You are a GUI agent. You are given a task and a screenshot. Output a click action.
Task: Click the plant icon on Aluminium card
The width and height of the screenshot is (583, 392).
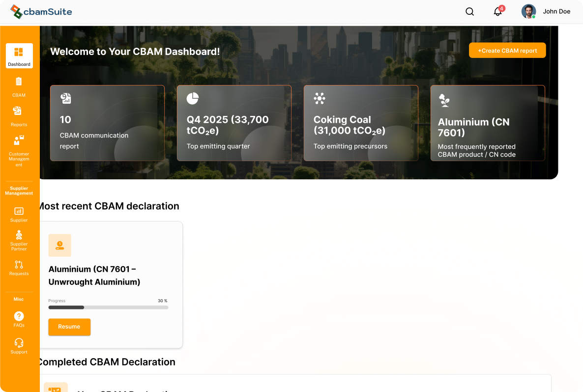[x=444, y=100]
